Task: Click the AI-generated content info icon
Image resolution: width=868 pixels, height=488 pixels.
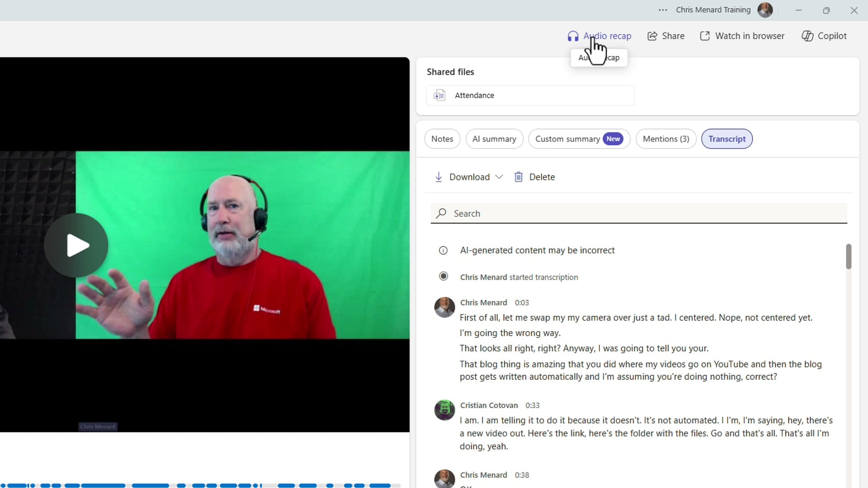Action: (443, 250)
